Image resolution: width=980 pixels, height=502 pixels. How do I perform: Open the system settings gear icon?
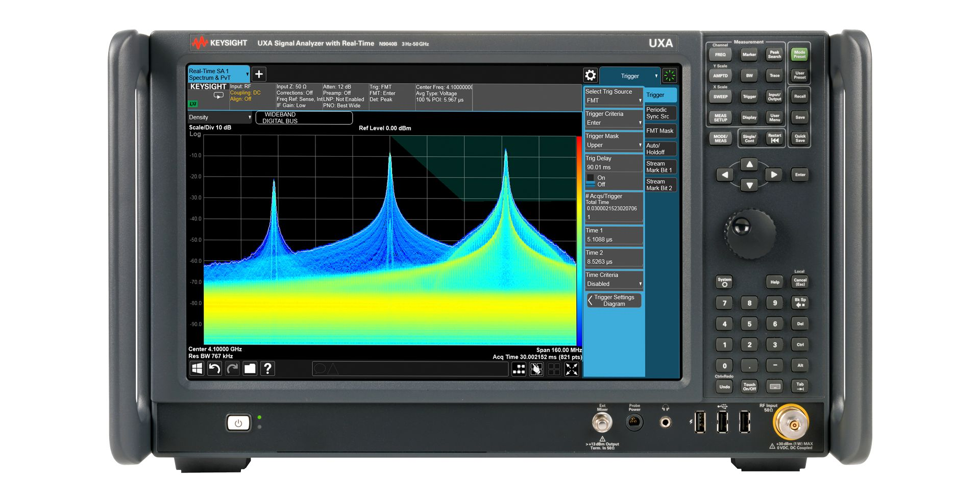click(591, 75)
